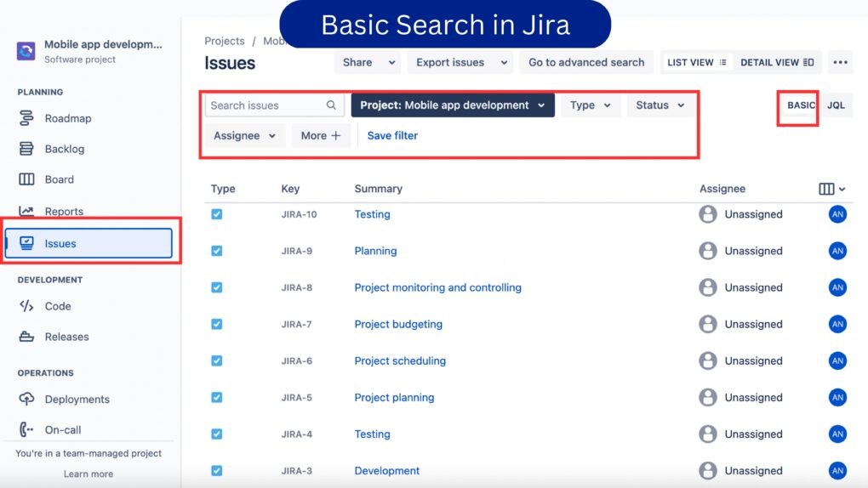Select DETAIL VIEW layout
Screen dimensions: 868x488
coord(777,63)
